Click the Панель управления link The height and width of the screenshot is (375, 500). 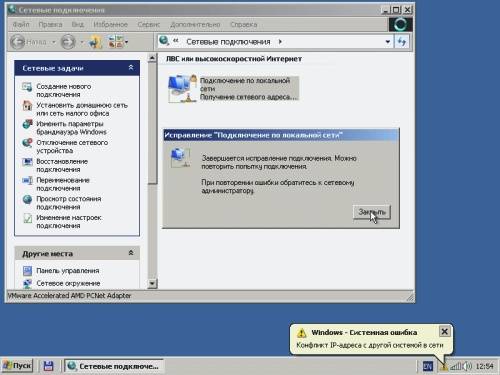pyautogui.click(x=68, y=271)
